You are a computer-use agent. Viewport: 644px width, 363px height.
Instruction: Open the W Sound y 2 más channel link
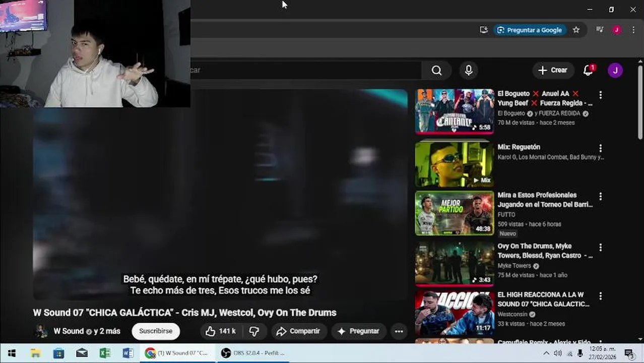click(x=87, y=331)
